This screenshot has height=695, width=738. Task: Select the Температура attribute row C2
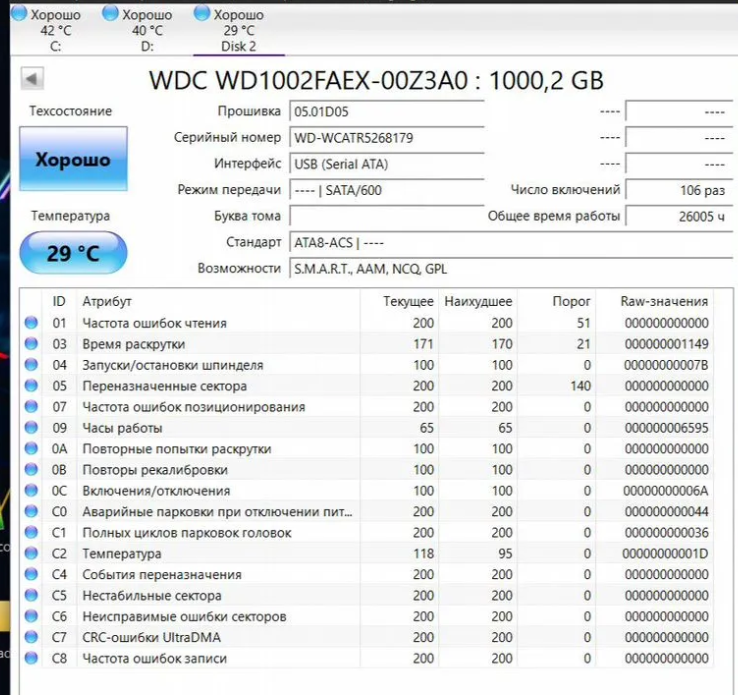tap(367, 553)
